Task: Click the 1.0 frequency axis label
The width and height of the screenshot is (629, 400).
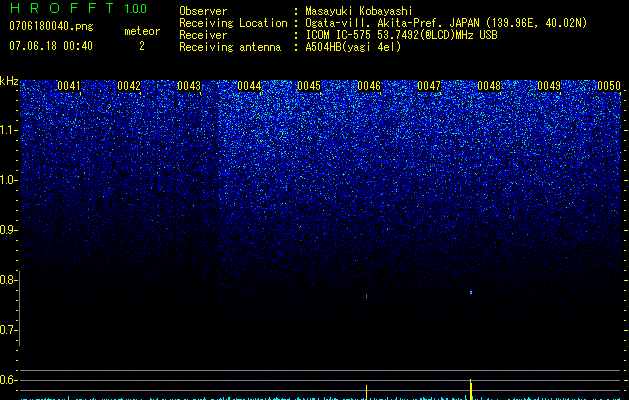Action: click(x=8, y=180)
